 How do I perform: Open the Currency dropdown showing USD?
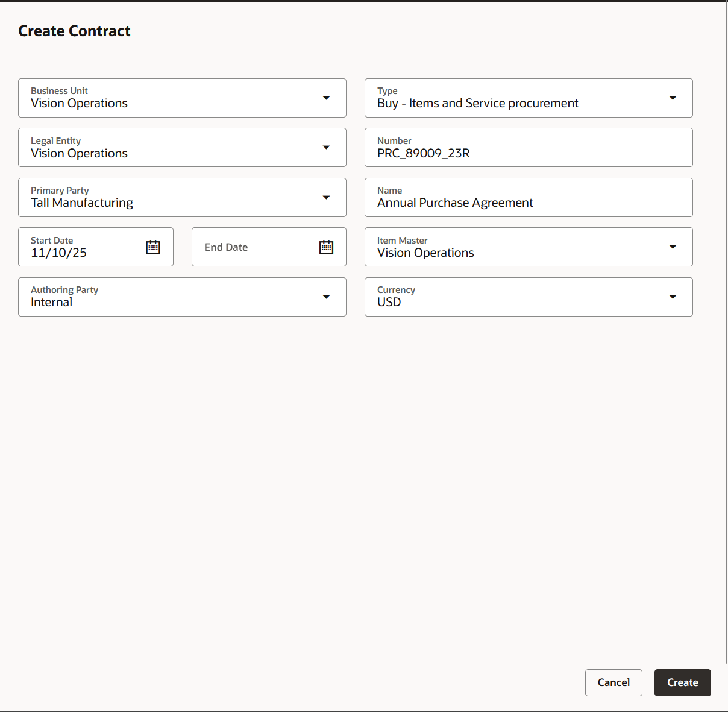click(673, 297)
